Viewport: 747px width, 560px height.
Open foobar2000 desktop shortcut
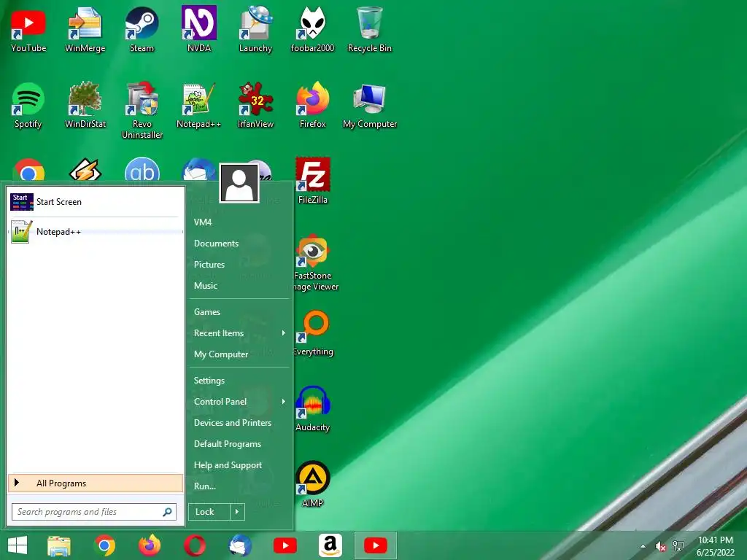(312, 29)
